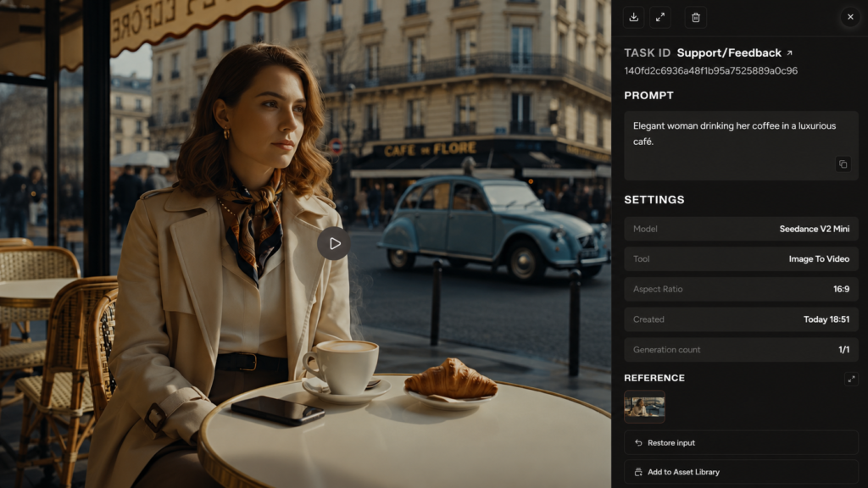This screenshot has width=868, height=488.
Task: Click Add to Asset Library
Action: (x=741, y=472)
